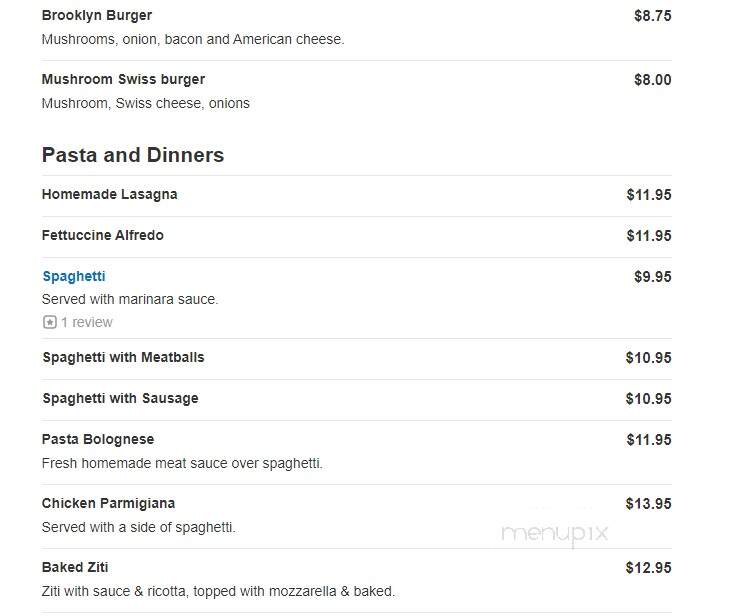Click the Baked Ziti description text
The image size is (734, 616).
[218, 591]
